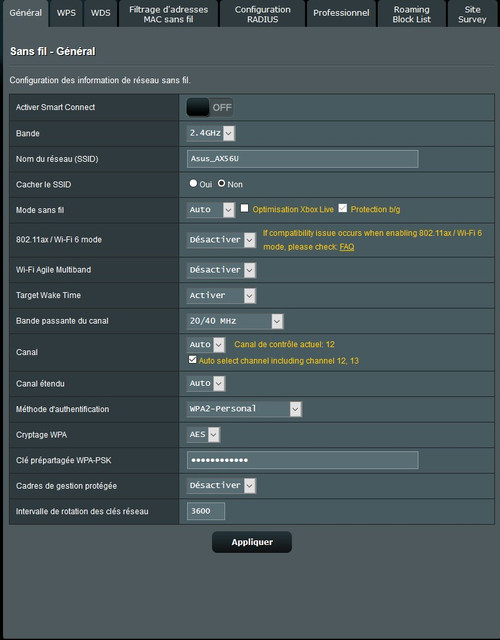Click the label 'Nom du réseau (SSID)'
This screenshot has height=640, width=500.
57,159
